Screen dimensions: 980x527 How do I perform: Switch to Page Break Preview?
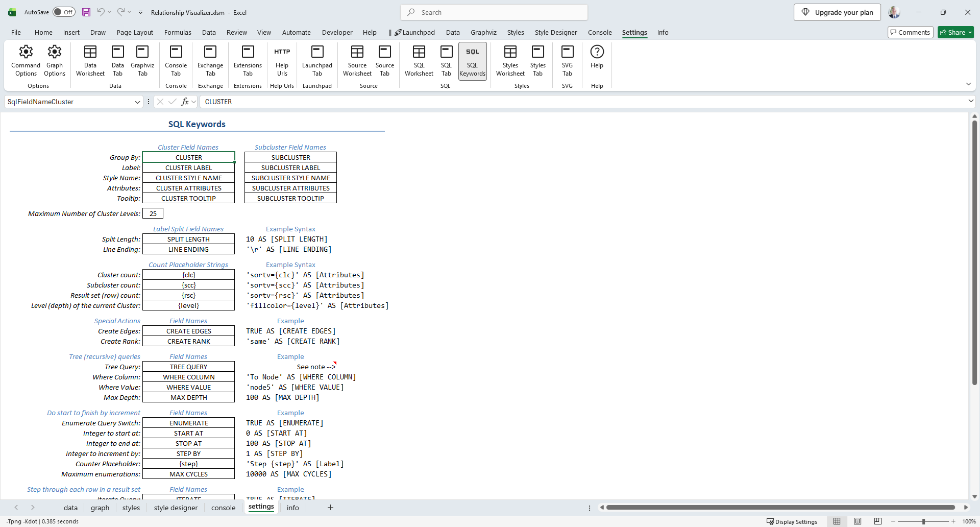tap(878, 521)
